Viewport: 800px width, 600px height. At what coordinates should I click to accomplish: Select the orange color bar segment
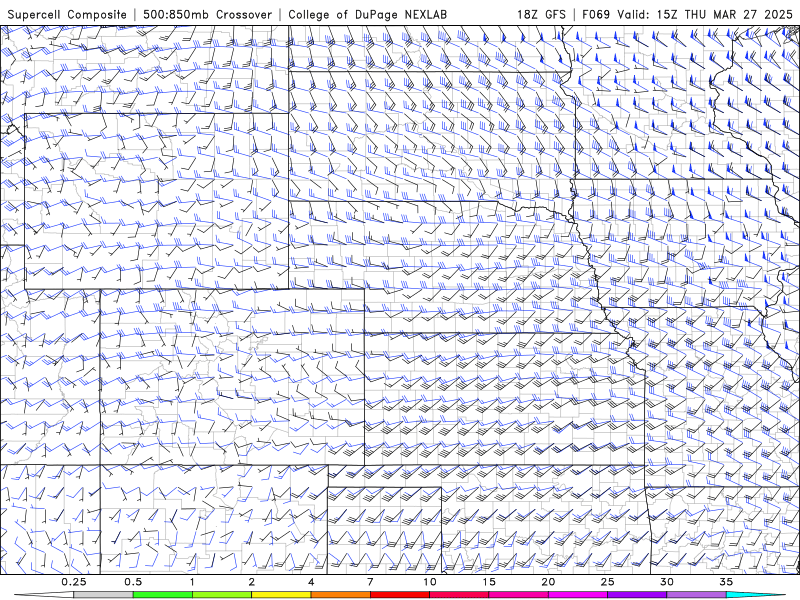[x=341, y=595]
